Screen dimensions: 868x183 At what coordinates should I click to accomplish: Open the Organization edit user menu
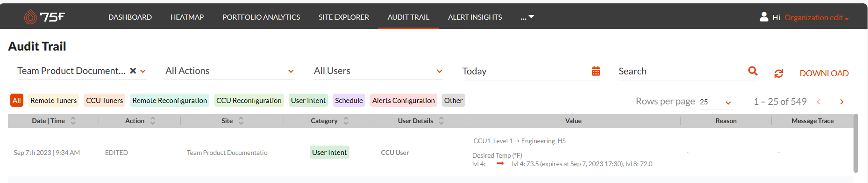(817, 17)
